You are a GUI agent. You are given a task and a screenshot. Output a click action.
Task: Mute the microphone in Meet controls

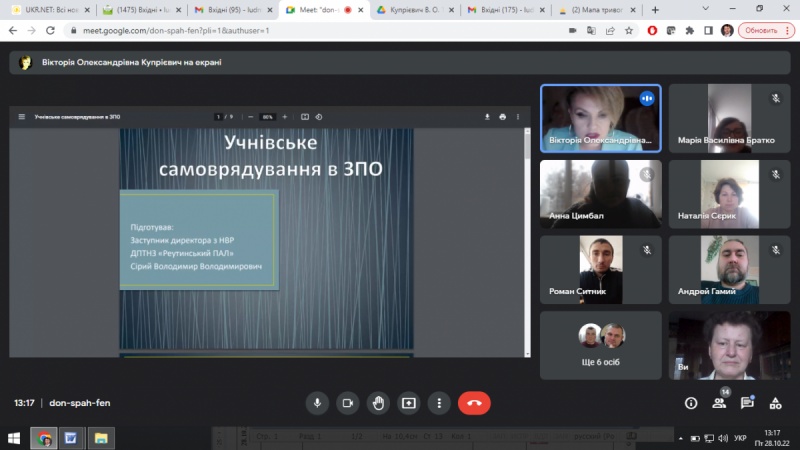[x=317, y=403]
